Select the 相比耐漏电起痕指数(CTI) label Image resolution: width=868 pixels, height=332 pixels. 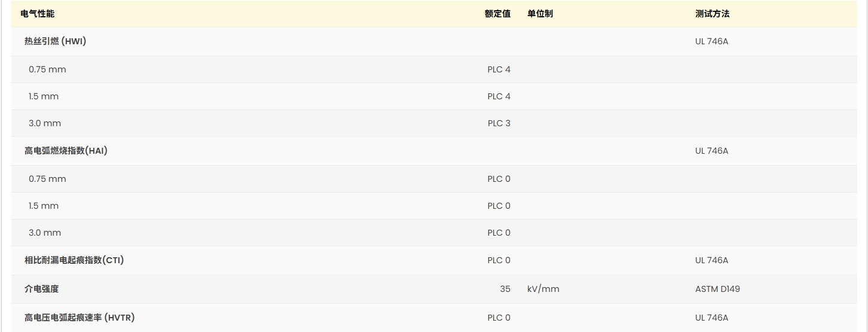pos(74,260)
